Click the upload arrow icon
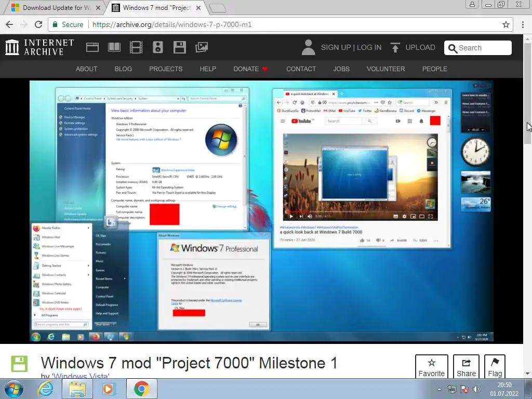The height and width of the screenshot is (399, 532). coord(395,47)
